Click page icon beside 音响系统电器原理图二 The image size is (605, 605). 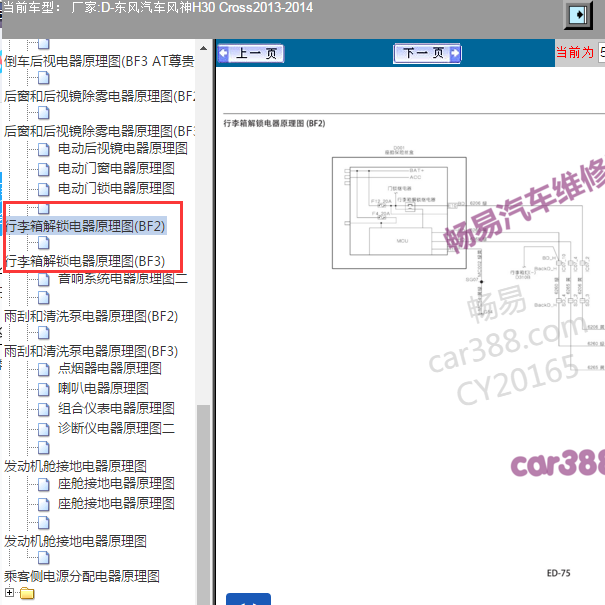point(44,279)
